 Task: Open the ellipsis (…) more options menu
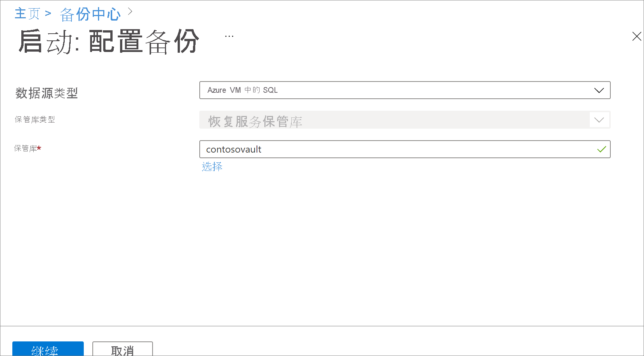click(229, 36)
